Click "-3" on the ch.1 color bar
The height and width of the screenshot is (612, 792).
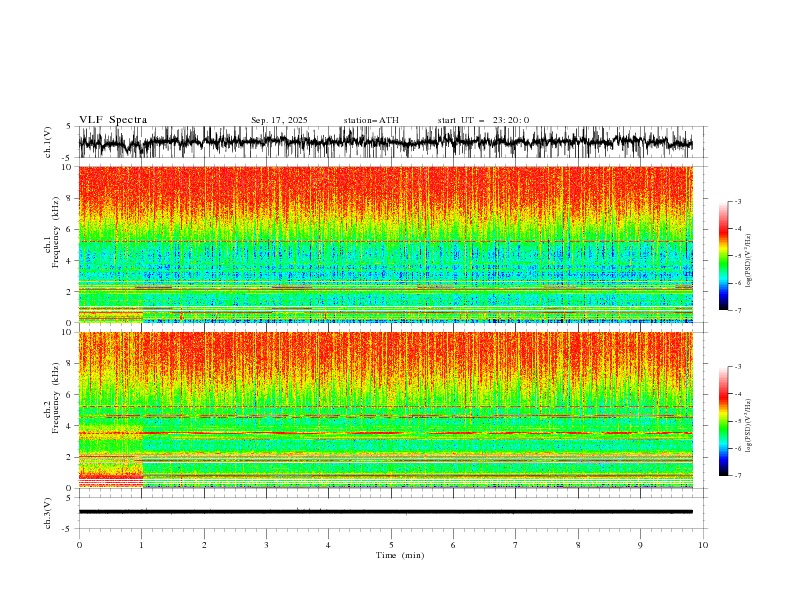[x=737, y=201]
